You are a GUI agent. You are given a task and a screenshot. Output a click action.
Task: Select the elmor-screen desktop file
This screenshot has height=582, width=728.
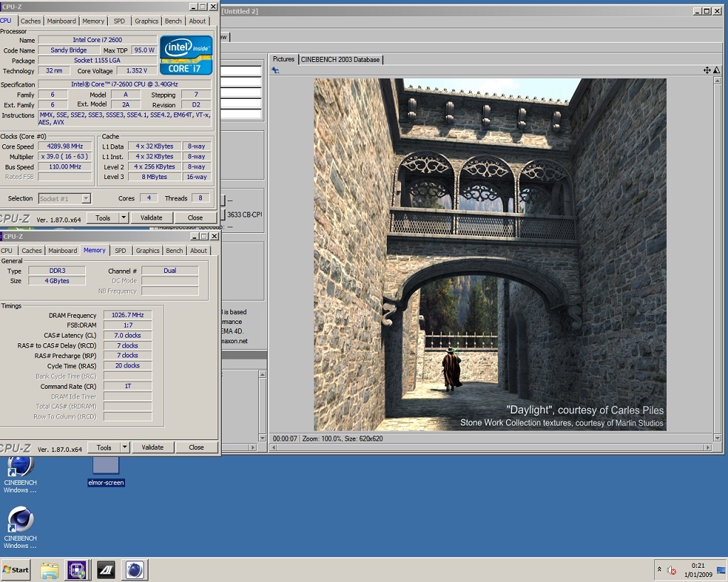(x=106, y=470)
